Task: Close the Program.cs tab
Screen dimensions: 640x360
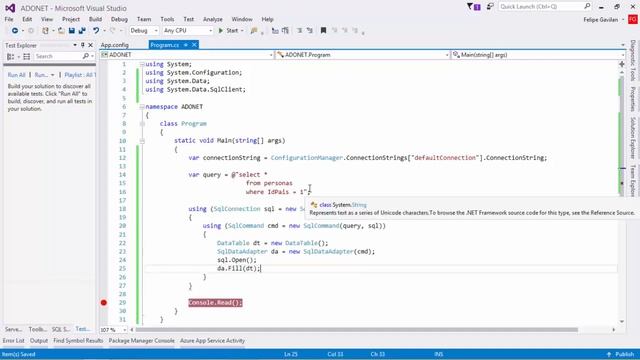Action: coord(194,45)
